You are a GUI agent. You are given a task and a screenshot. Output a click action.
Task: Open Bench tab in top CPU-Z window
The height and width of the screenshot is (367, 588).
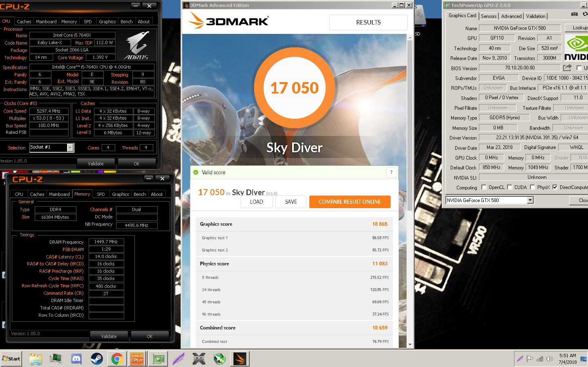coord(126,22)
